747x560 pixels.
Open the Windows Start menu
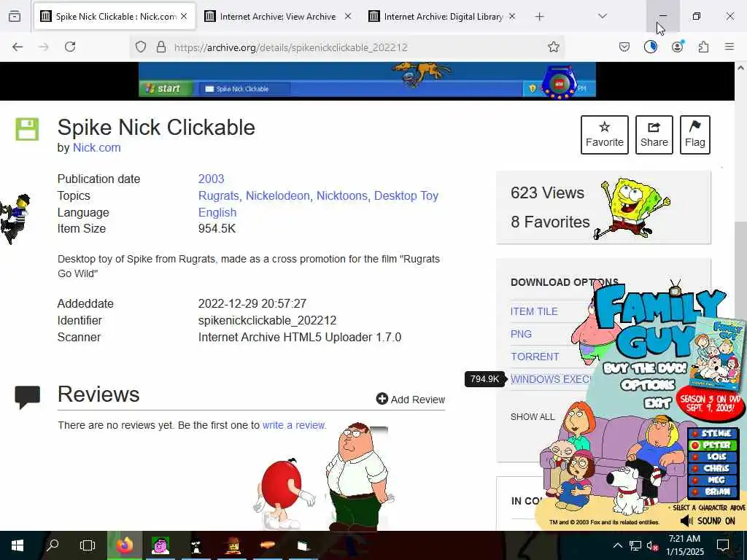click(18, 545)
